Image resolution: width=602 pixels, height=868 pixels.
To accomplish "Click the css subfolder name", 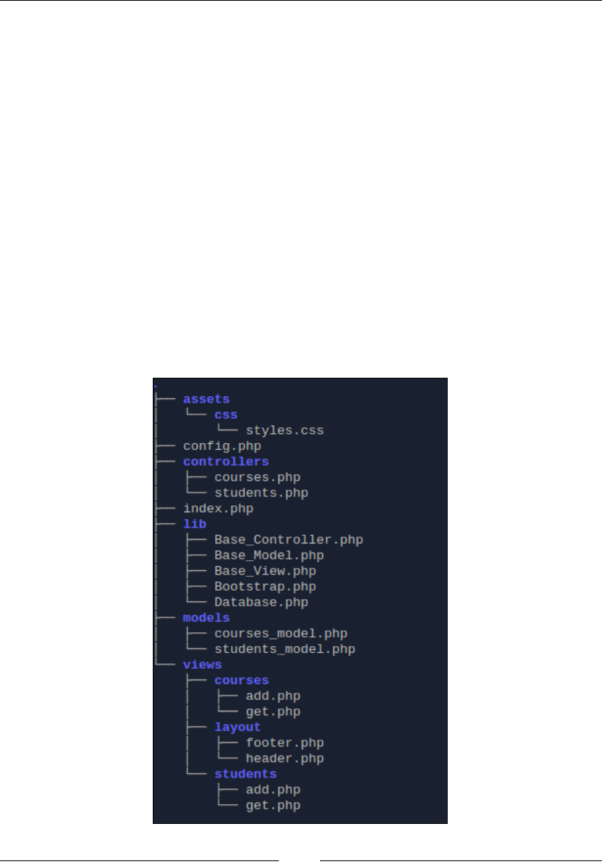I will 226,415.
